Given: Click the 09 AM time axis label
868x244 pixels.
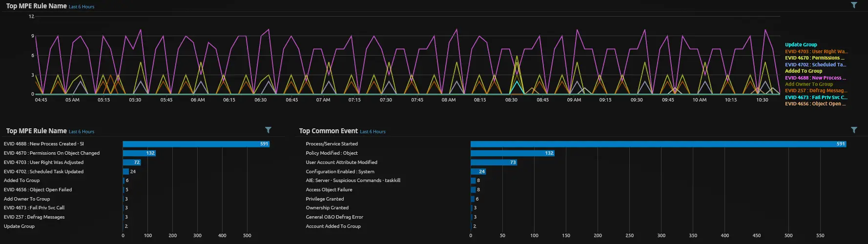Looking at the screenshot, I should (x=574, y=100).
